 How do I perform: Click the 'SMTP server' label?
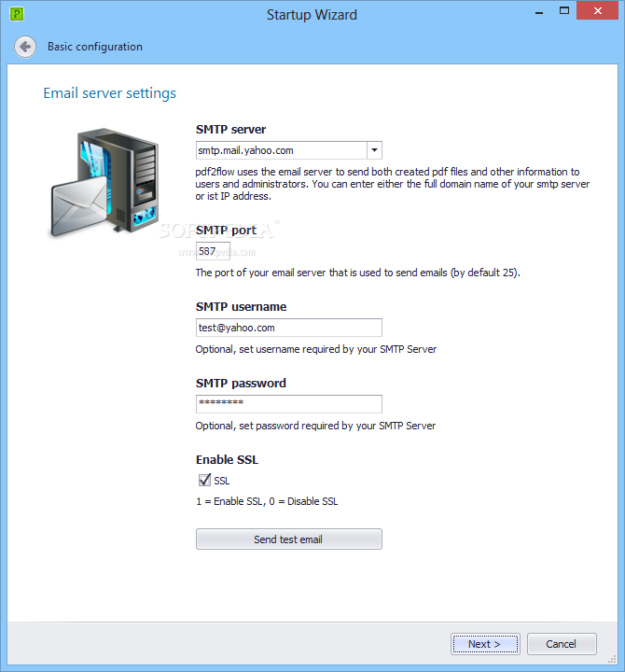[x=231, y=130]
